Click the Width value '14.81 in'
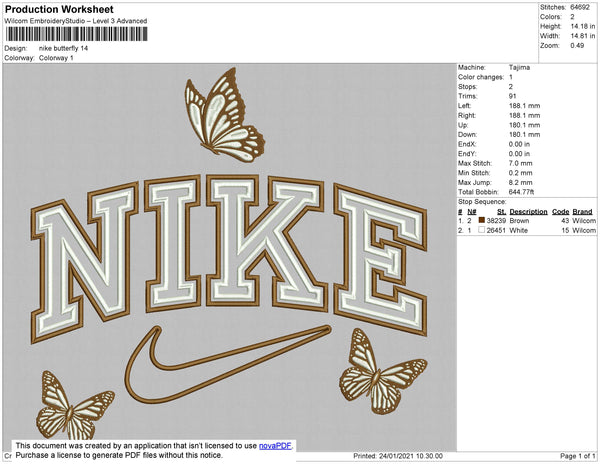 (x=583, y=36)
